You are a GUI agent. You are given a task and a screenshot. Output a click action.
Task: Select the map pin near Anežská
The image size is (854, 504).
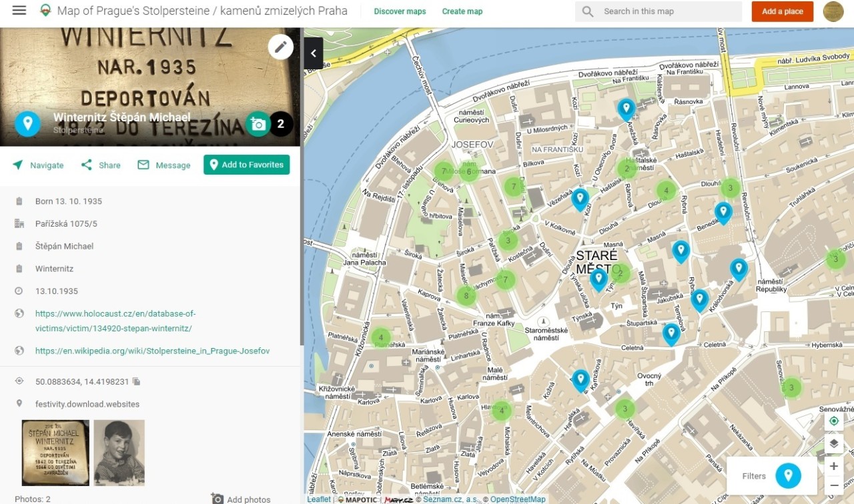[x=626, y=109]
